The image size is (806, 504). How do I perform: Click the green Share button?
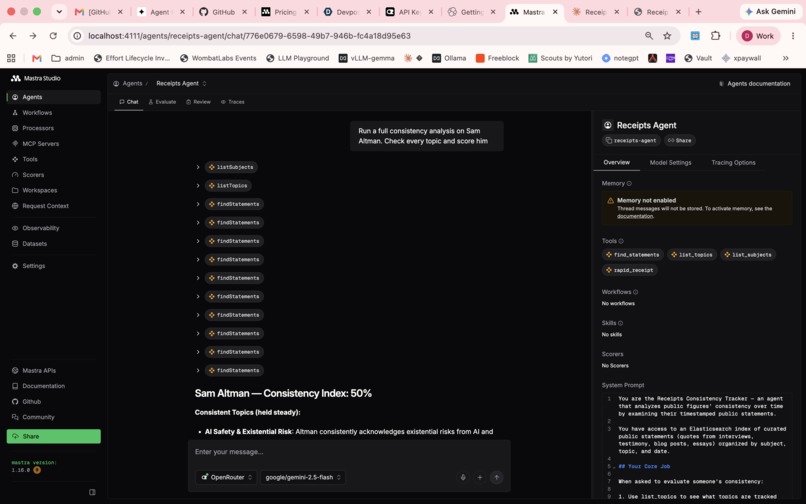[x=53, y=436]
